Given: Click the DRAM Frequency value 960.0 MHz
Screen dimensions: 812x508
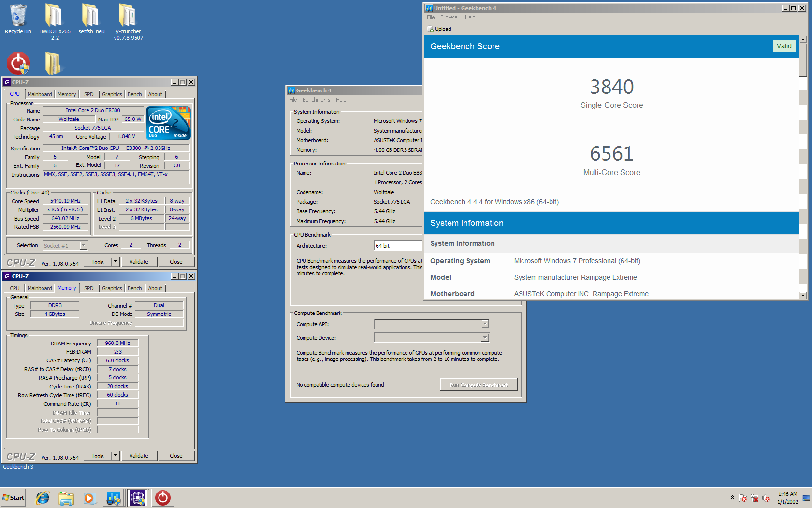Looking at the screenshot, I should [x=117, y=343].
